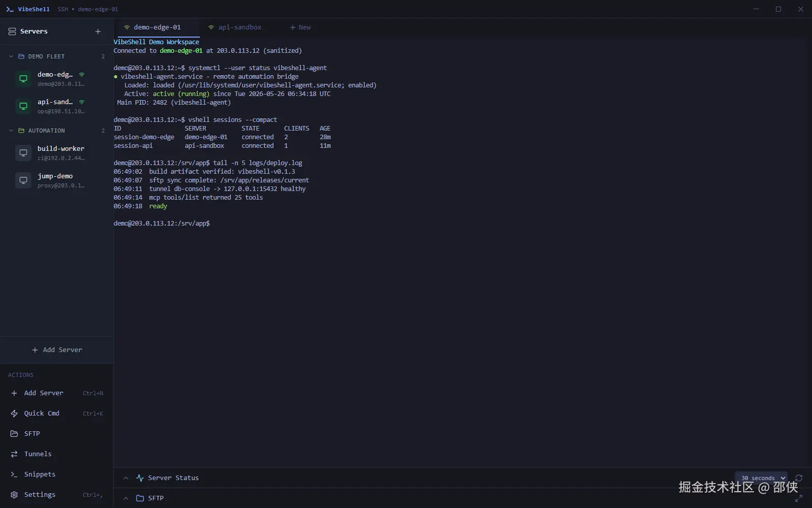This screenshot has height=508, width=812.
Task: Click the pulse icon beside Server Status
Action: click(140, 478)
